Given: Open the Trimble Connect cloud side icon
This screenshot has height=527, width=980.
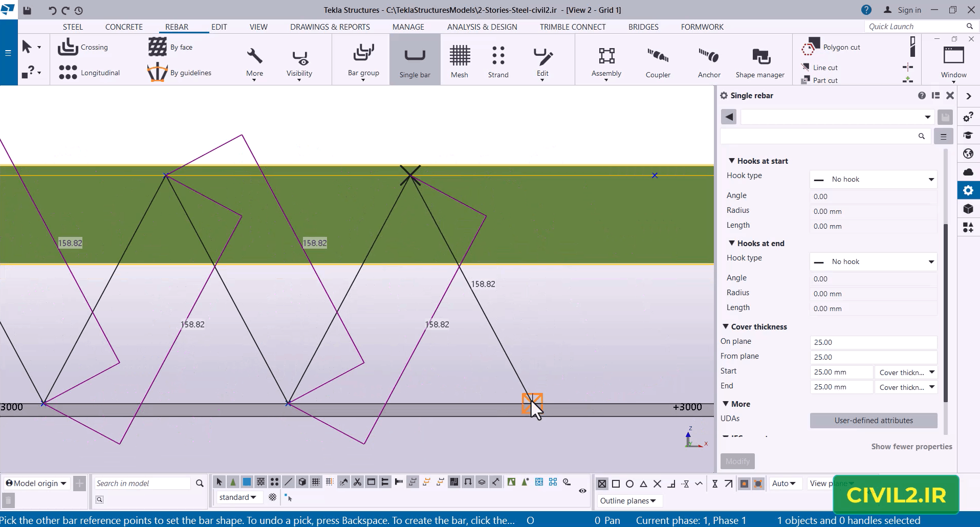Looking at the screenshot, I should (x=968, y=172).
